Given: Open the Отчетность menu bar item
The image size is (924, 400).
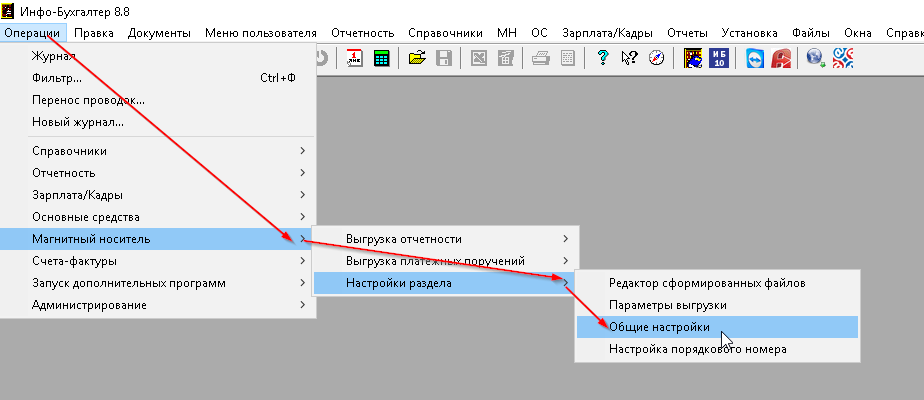Looking at the screenshot, I should tap(362, 33).
